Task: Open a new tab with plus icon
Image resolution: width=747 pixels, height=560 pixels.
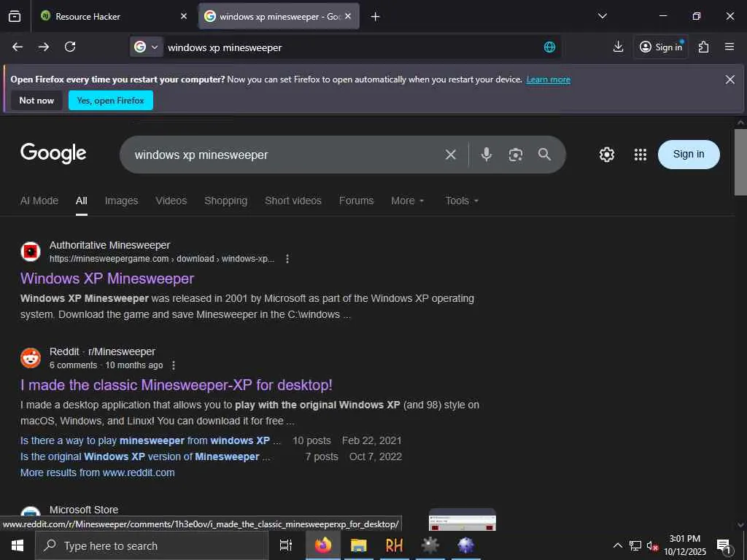Action: (x=376, y=17)
